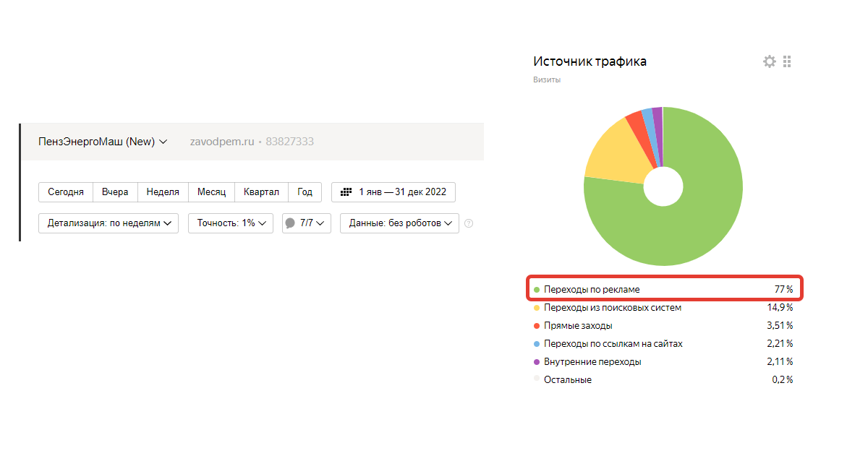This screenshot has width=868, height=469.
Task: Select the Месяц period tab
Action: pyautogui.click(x=211, y=192)
